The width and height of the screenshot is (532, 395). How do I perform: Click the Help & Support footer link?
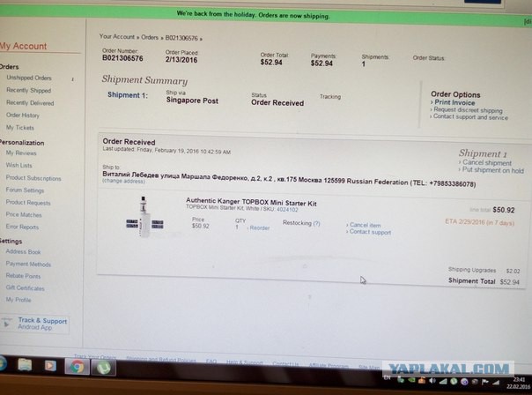tap(244, 362)
